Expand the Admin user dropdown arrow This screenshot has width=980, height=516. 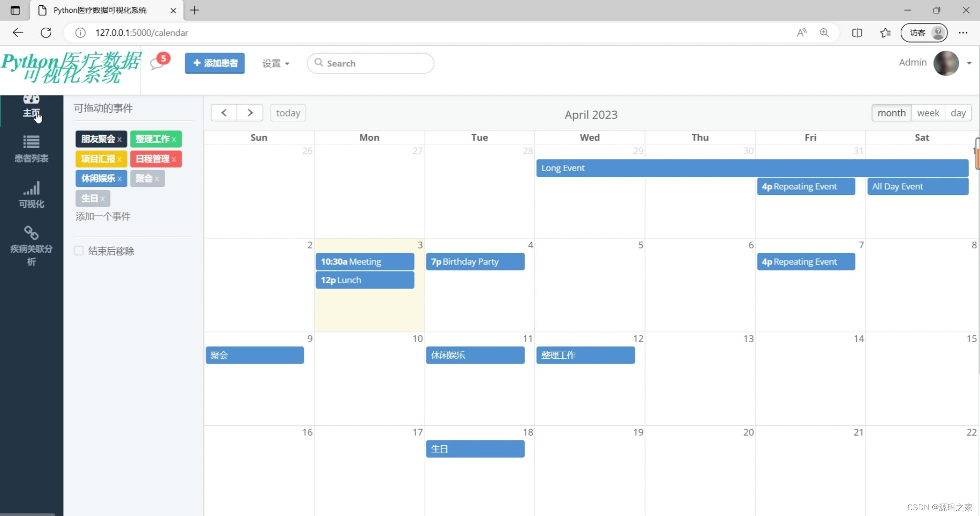[969, 63]
